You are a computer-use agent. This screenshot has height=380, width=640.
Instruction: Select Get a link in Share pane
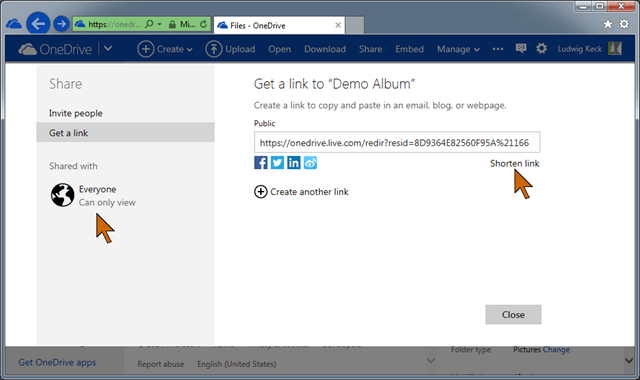click(x=125, y=133)
